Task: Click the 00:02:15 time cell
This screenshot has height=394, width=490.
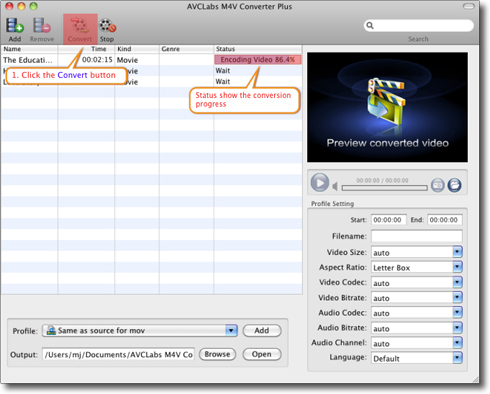Action: [x=97, y=60]
